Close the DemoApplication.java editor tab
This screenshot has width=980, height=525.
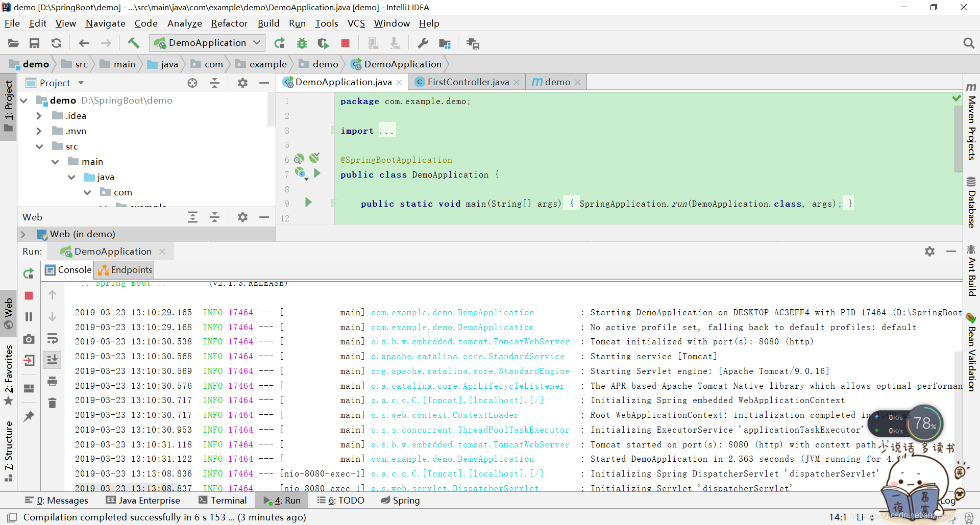pos(399,82)
